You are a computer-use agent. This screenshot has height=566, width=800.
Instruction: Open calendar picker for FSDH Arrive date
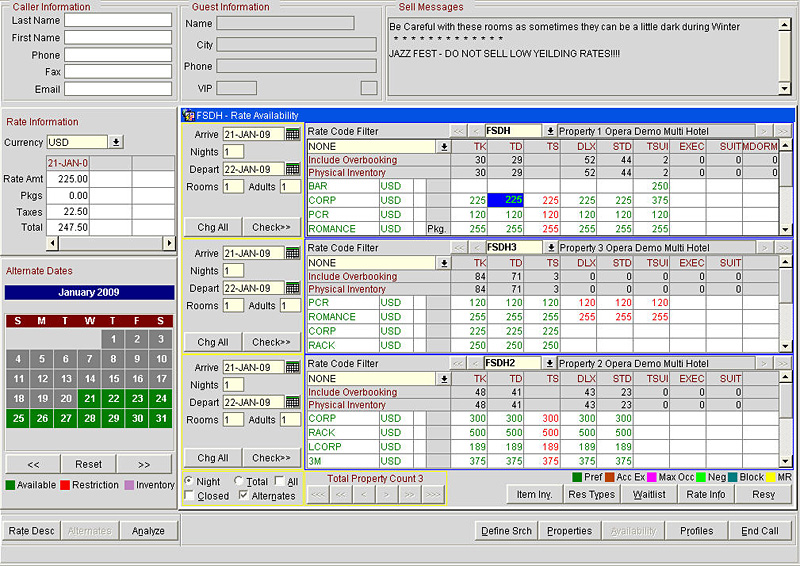point(292,134)
